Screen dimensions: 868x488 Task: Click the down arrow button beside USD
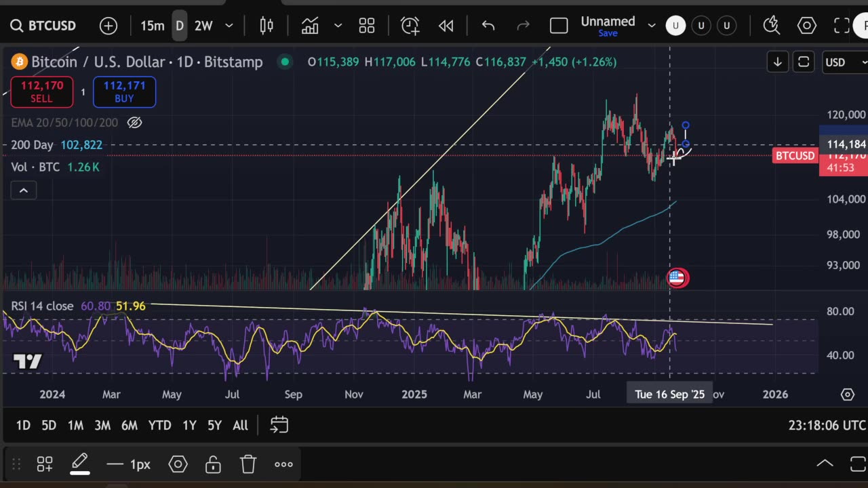[x=777, y=62]
